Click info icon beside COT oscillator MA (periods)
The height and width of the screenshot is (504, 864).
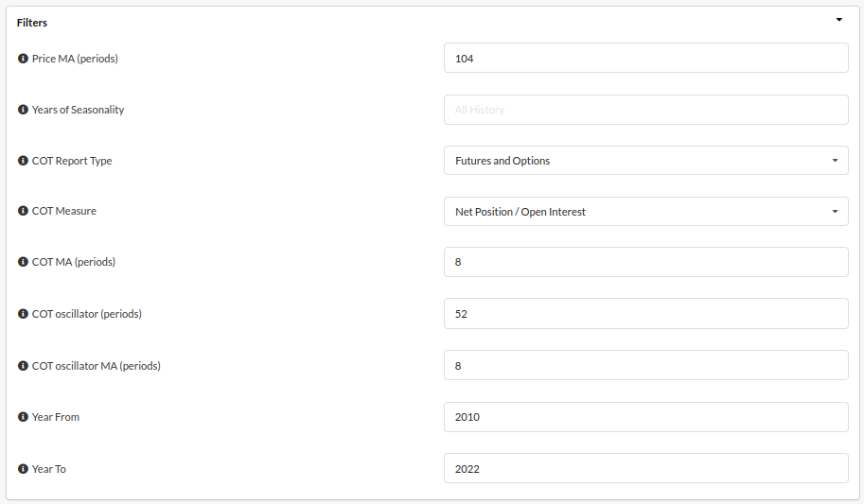[x=23, y=366]
